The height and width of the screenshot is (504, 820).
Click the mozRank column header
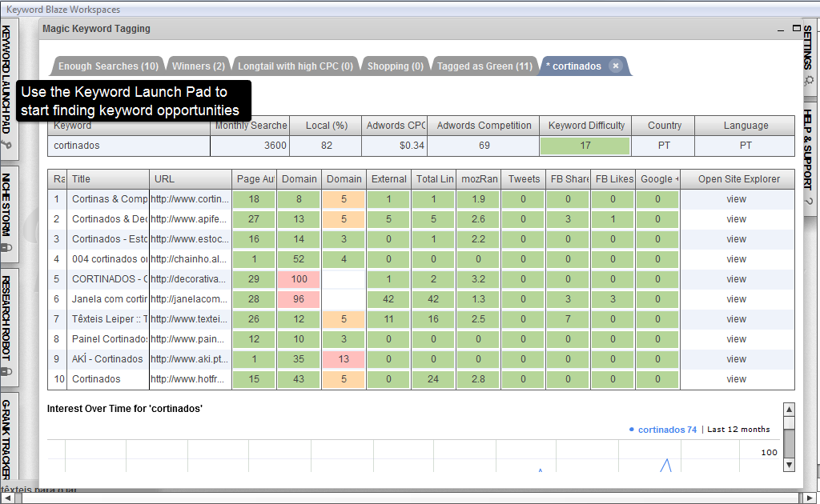coord(479,179)
